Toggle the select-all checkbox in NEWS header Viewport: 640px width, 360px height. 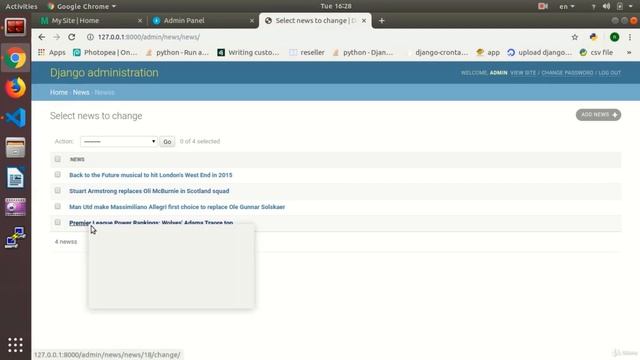click(58, 159)
